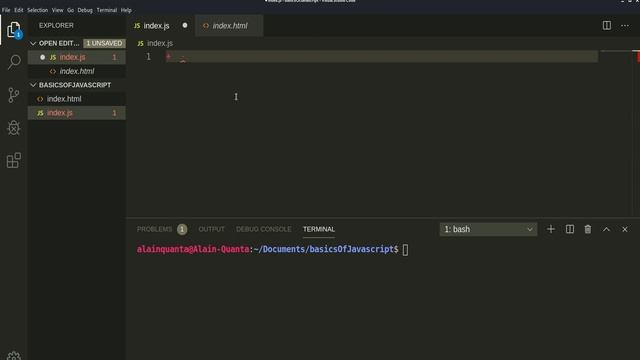The image size is (640, 360).
Task: Select the TERMINAL panel tab
Action: (x=319, y=229)
